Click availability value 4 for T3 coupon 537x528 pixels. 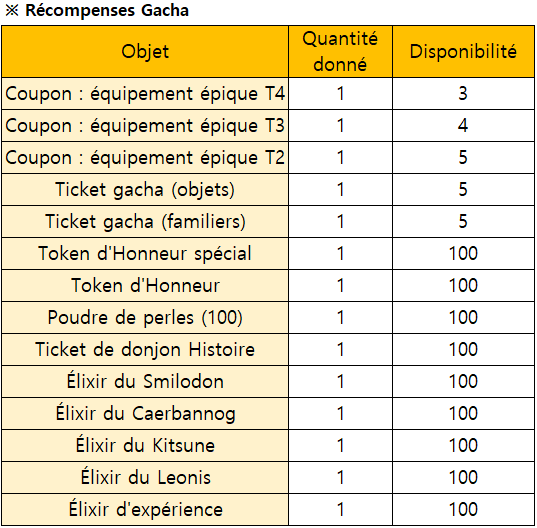point(463,125)
